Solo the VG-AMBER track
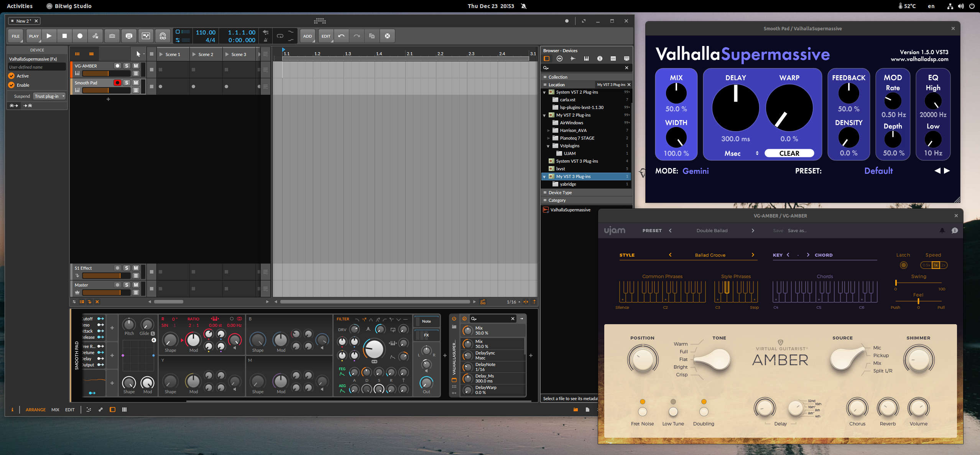This screenshot has height=455, width=980. pyautogui.click(x=127, y=66)
